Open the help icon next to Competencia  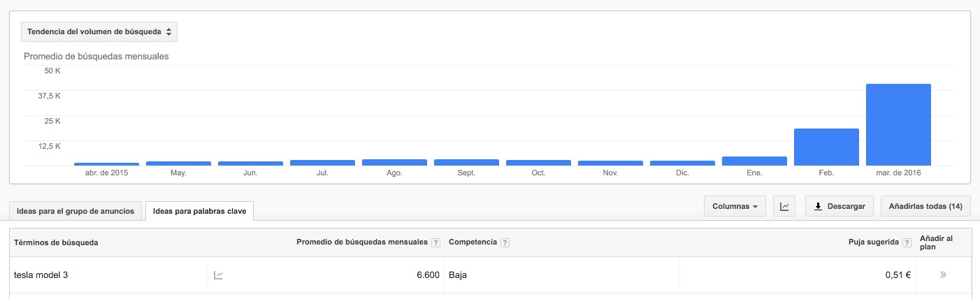505,242
